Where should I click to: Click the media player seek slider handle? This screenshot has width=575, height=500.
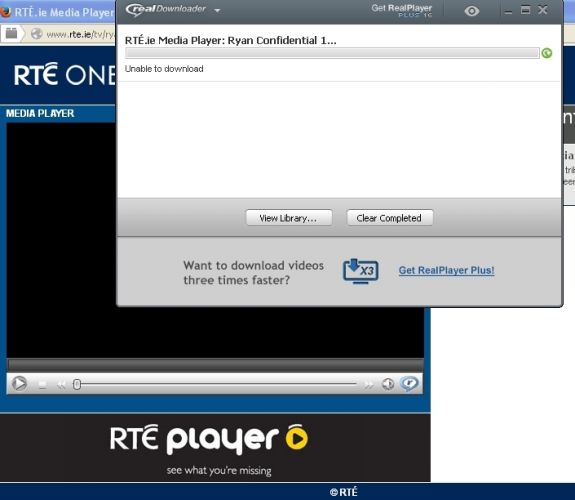pos(77,384)
